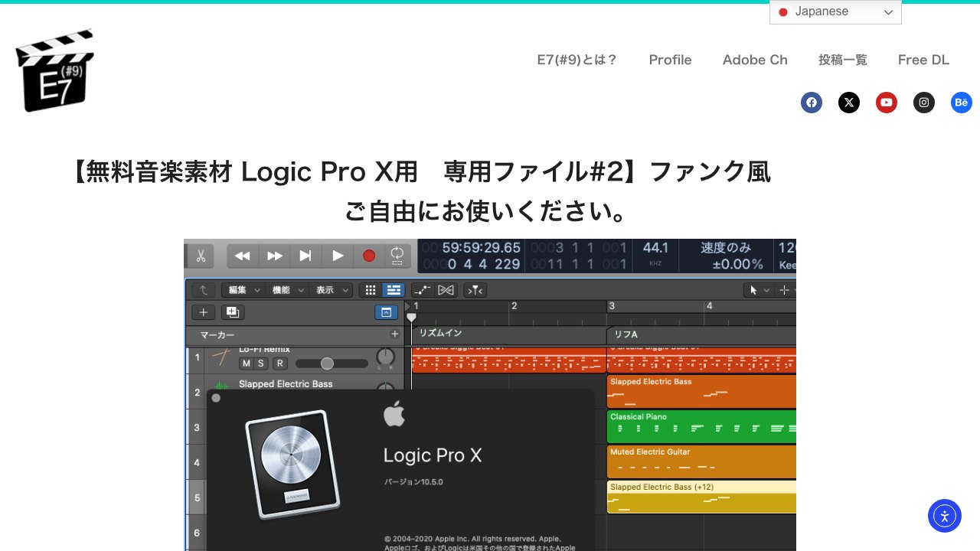Image resolution: width=980 pixels, height=551 pixels.
Task: Click the E7(#9) clapperboard site logo
Action: (54, 70)
